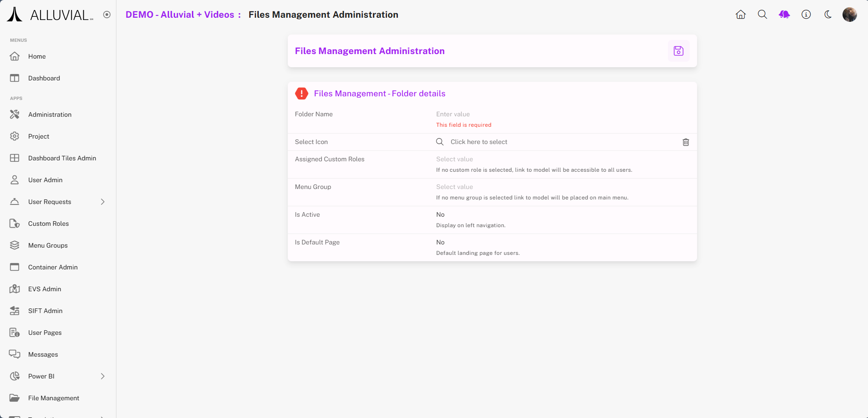
Task: Toggle sidebar pin next to Alluvial logo
Action: pyautogui.click(x=107, y=15)
